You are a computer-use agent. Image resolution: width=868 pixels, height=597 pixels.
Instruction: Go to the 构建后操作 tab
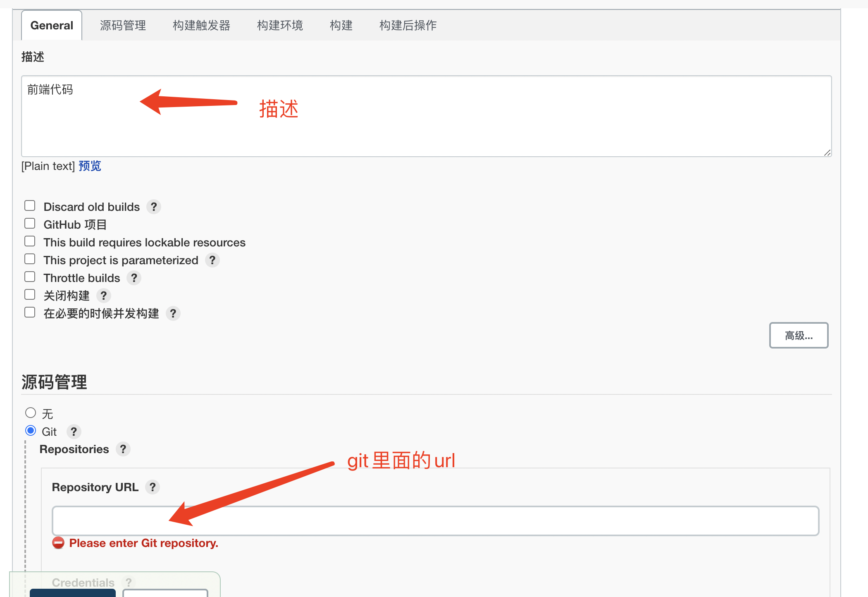[x=408, y=26]
